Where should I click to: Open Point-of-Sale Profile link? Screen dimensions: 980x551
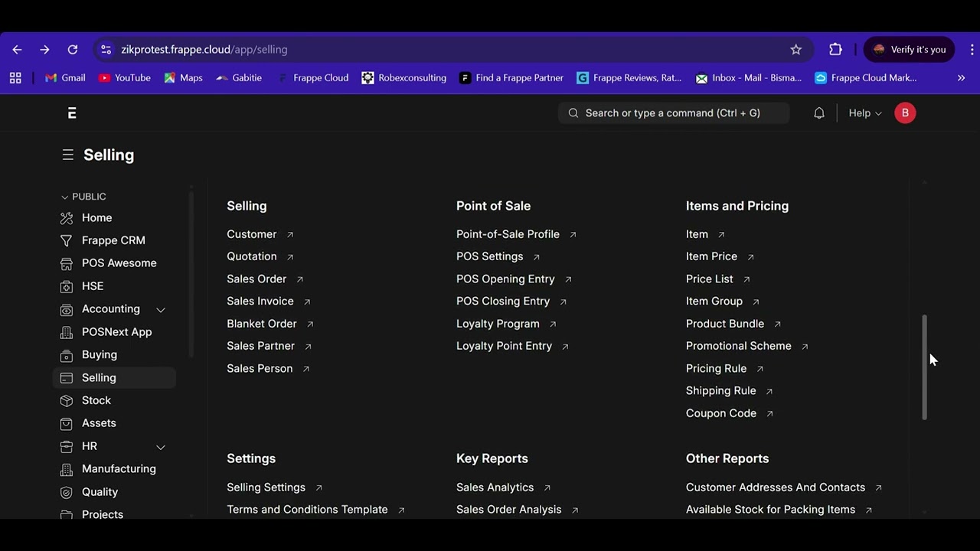point(508,234)
